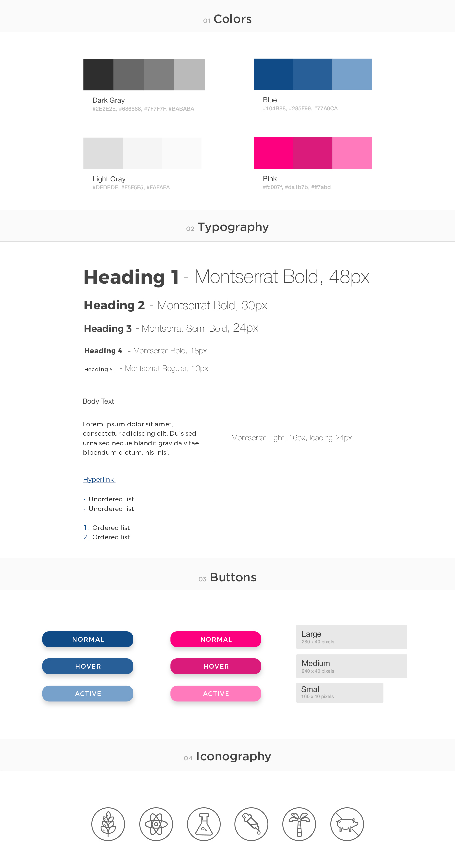
Task: Click the laboratory flask icon
Action: click(x=204, y=824)
